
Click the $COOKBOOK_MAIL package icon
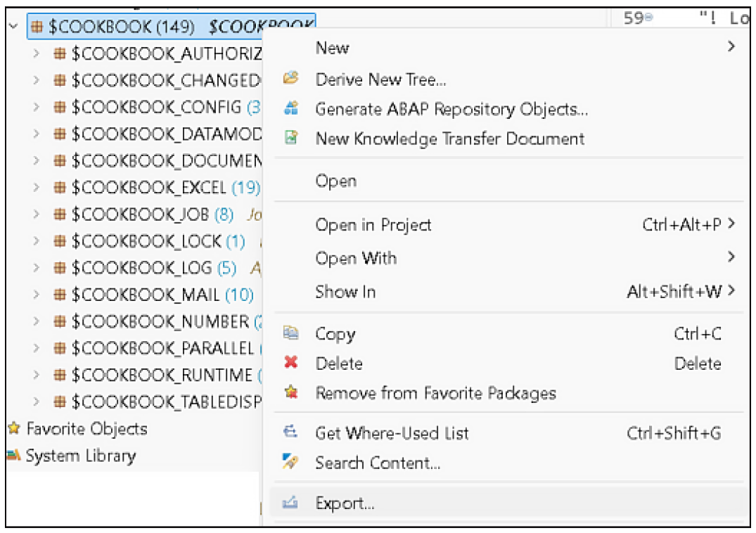coord(60,295)
